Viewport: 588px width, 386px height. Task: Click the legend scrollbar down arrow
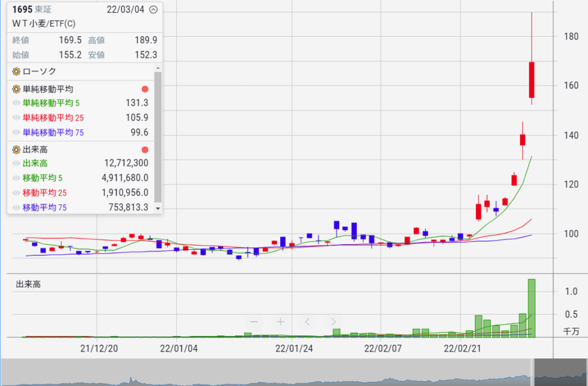[158, 209]
